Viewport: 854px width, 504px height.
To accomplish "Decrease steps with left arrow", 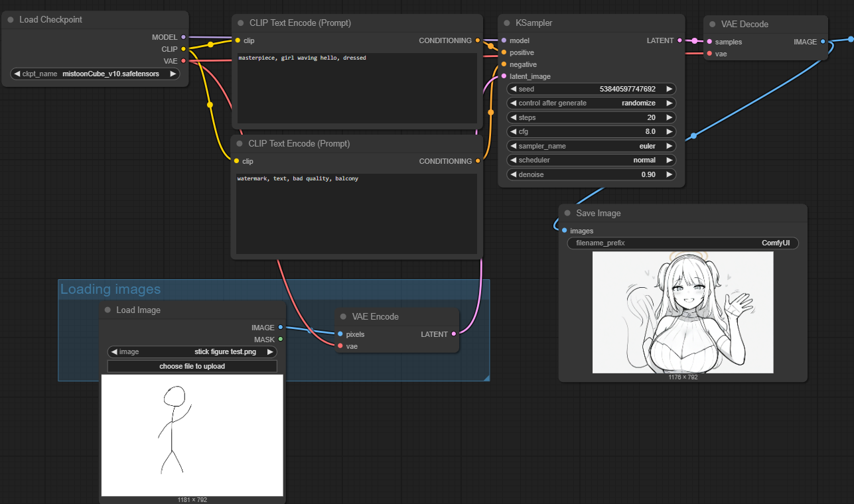I will coord(514,117).
